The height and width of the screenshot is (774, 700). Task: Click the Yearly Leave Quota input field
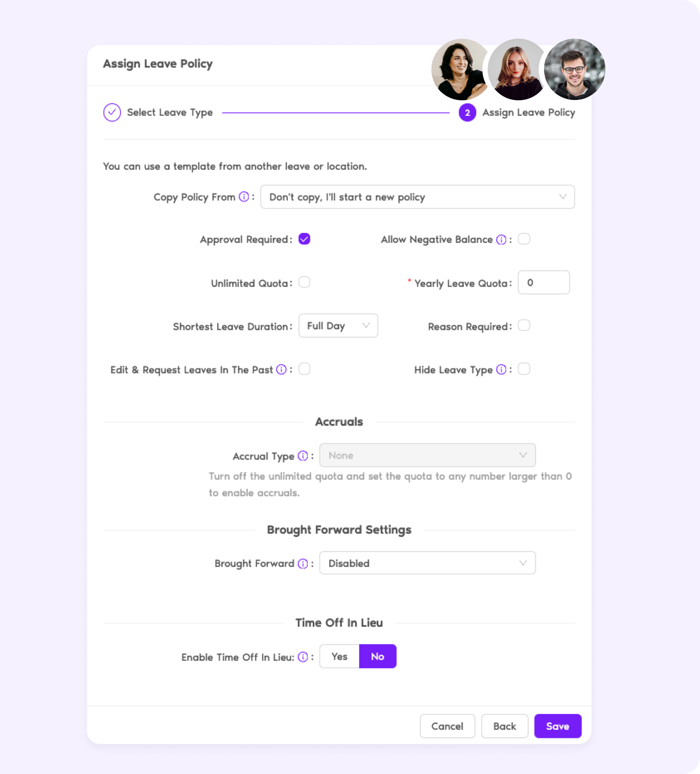click(544, 282)
